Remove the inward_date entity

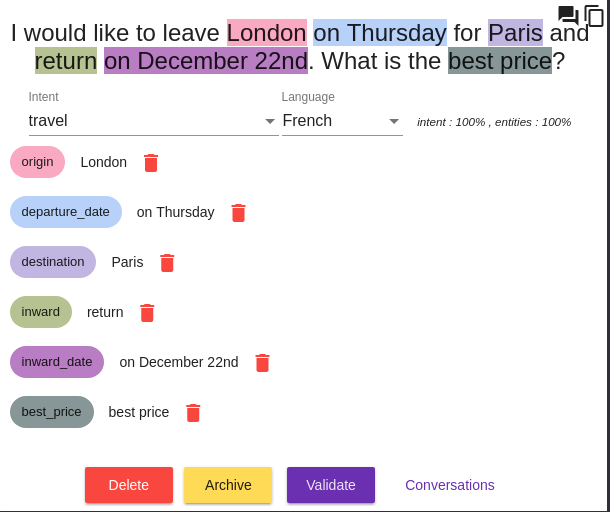click(x=262, y=363)
